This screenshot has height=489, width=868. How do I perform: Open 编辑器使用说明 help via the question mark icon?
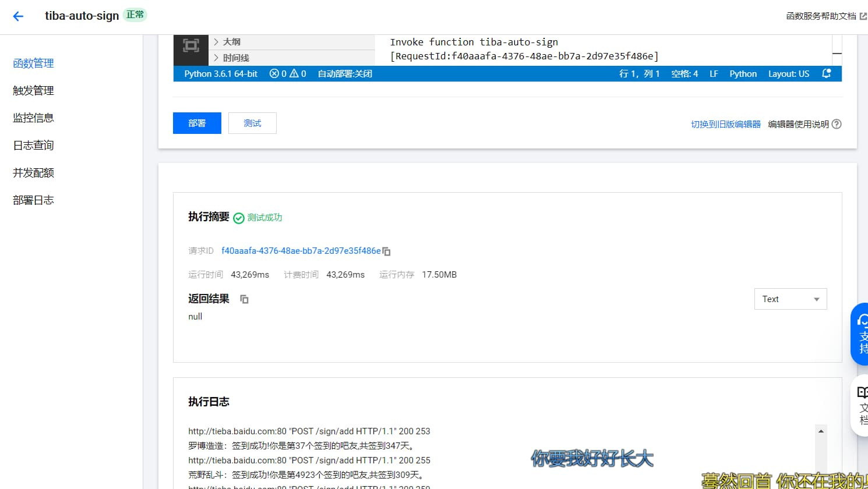click(x=837, y=124)
